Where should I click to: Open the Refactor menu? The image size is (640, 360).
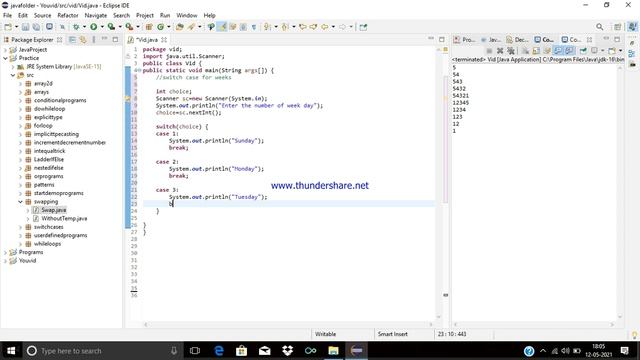coord(68,16)
